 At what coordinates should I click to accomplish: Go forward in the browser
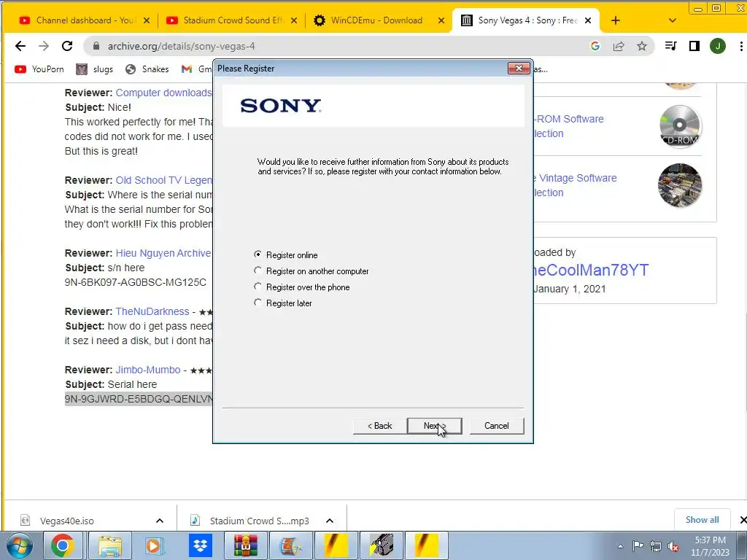(x=44, y=46)
